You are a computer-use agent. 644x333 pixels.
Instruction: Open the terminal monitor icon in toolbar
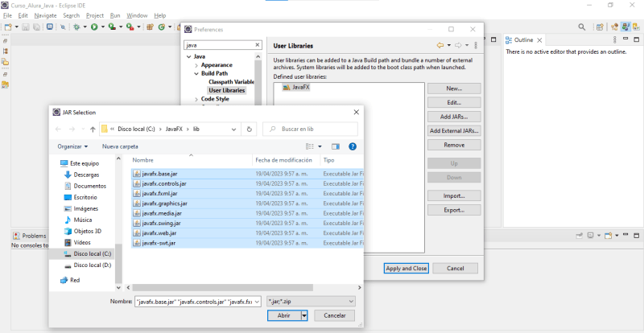click(x=50, y=27)
